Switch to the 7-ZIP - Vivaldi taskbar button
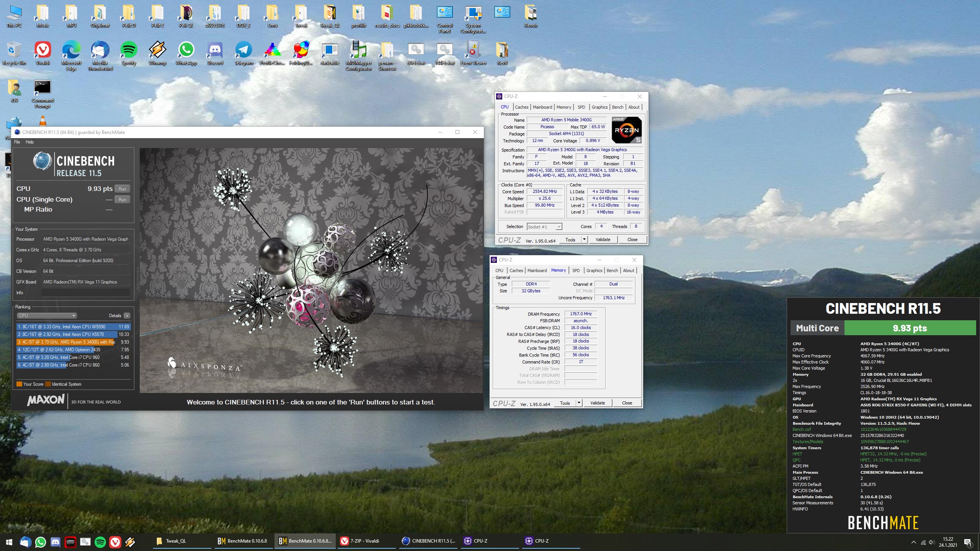Screen dimensions: 980x551 (x=367, y=541)
